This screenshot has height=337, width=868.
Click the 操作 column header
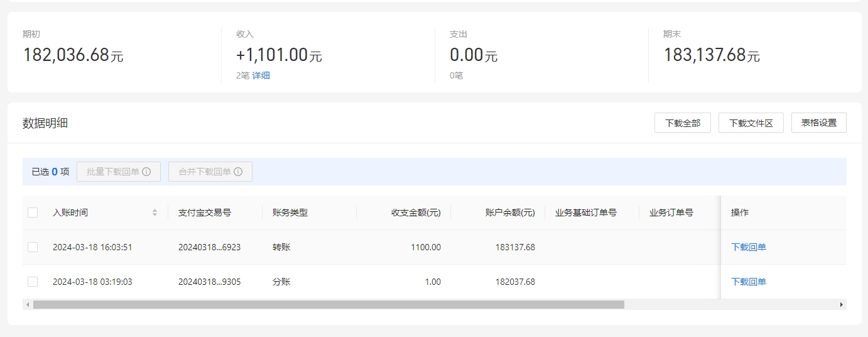(740, 213)
